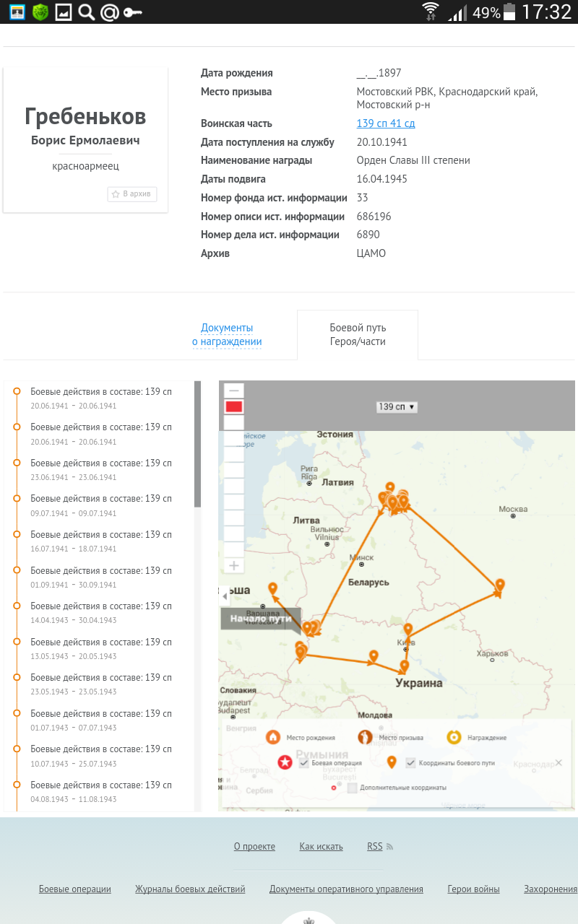The width and height of the screenshot is (578, 924).
Task: Click the battle timeline list scrollbar
Action: [x=197, y=444]
